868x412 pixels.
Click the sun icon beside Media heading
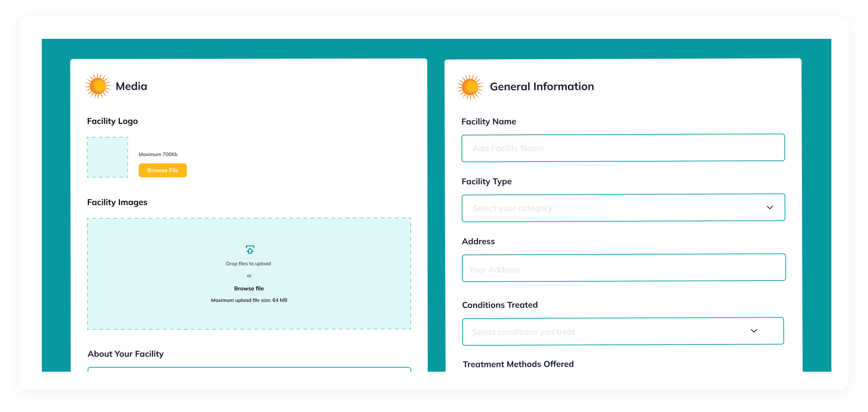(98, 86)
